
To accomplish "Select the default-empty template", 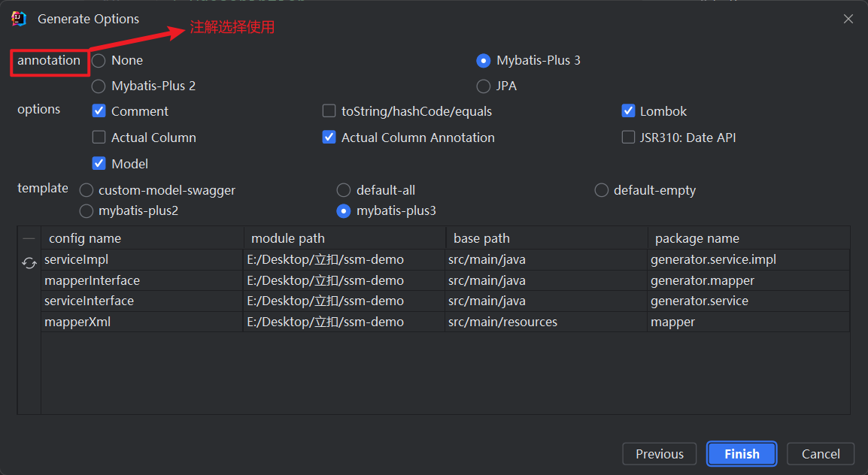I will pyautogui.click(x=602, y=190).
